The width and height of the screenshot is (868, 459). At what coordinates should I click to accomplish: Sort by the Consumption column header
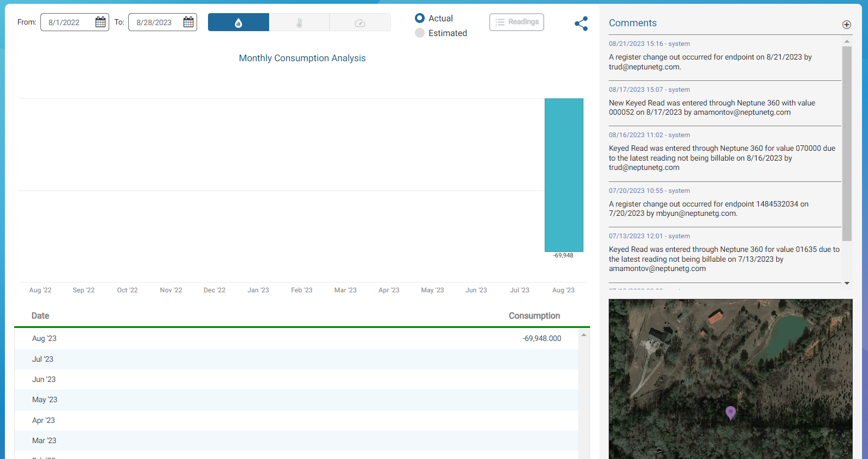click(534, 316)
